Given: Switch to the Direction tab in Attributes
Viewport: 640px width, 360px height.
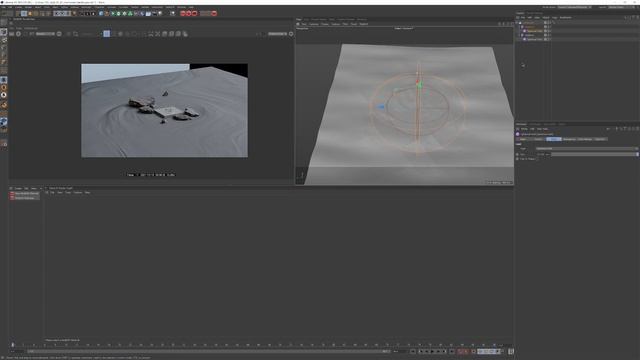Looking at the screenshot, I should [600, 139].
